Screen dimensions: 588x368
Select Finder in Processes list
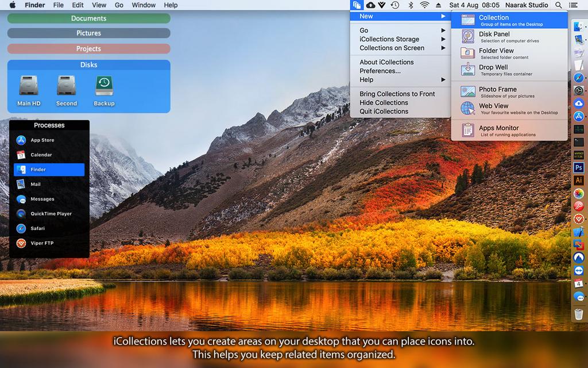point(49,170)
